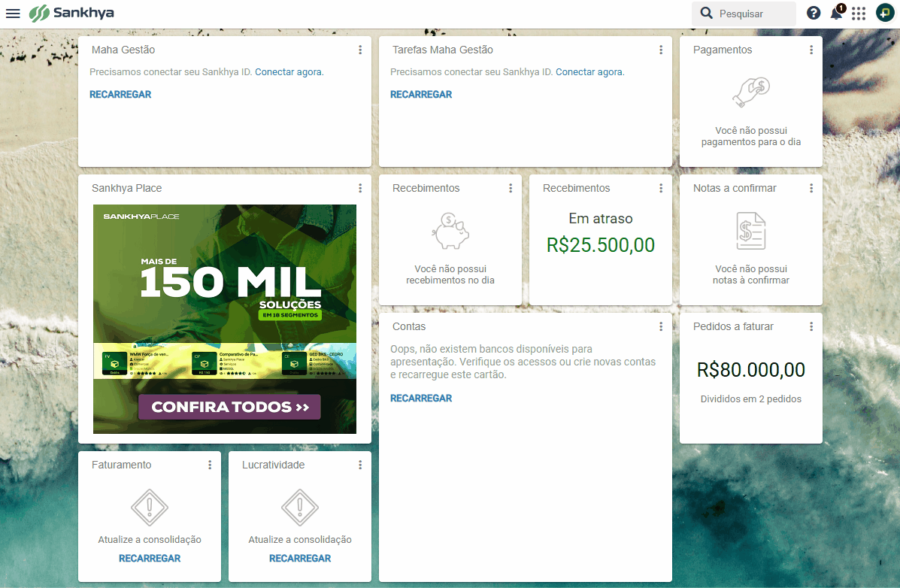Click RECARREGAR in Faturamento card
900x588 pixels.
[150, 559]
